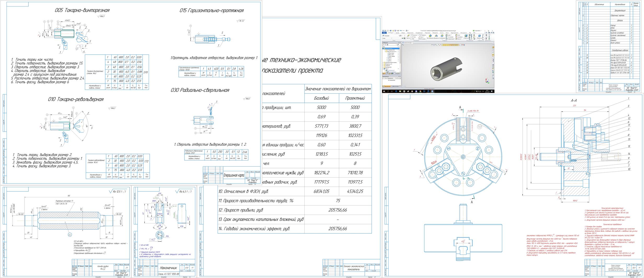Click the 3D Сечение command

422,39
